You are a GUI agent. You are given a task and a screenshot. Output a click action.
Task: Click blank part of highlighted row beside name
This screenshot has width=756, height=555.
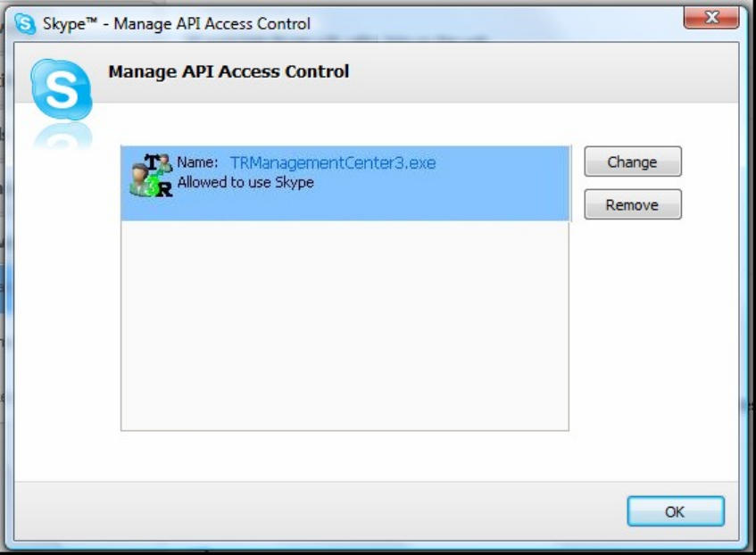[502, 183]
